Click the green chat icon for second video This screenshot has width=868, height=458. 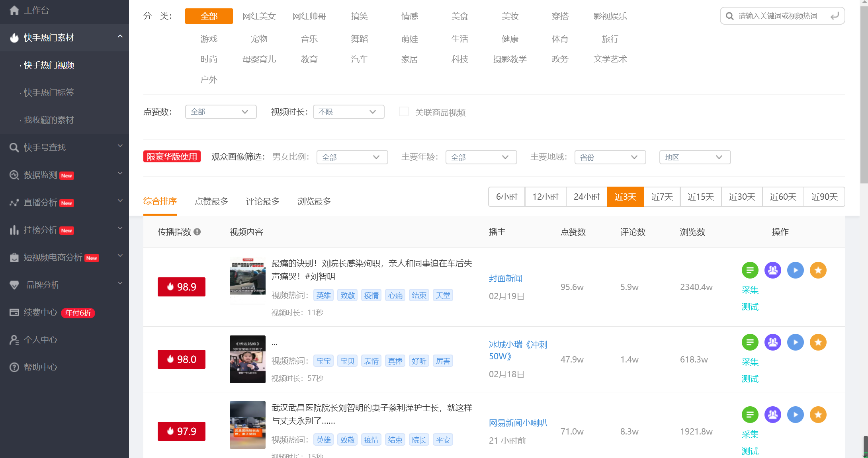(x=750, y=342)
